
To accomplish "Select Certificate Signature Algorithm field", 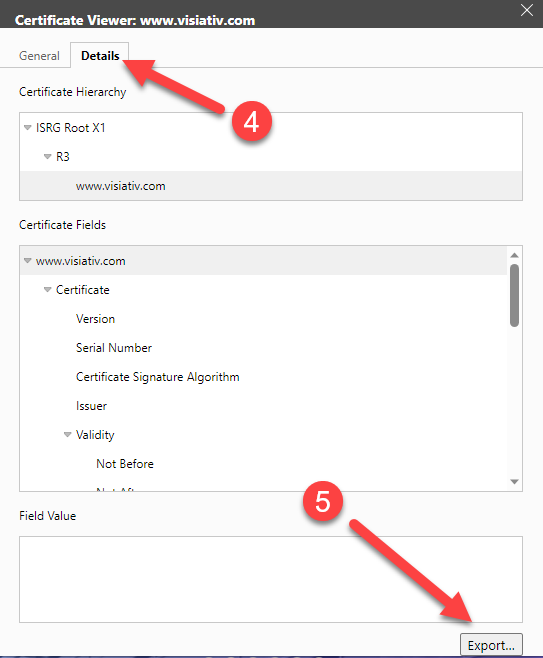I will pyautogui.click(x=157, y=377).
